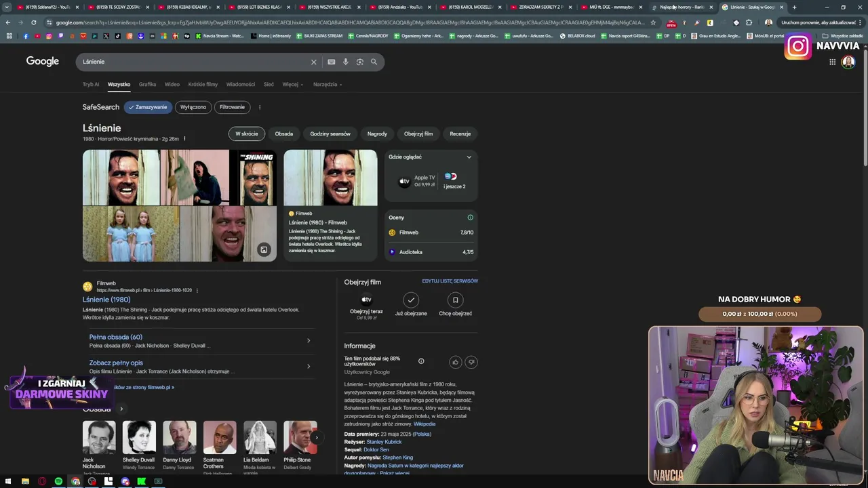Open the Audioteka rating 4,7/5 row
Image resolution: width=868 pixels, height=488 pixels.
[x=431, y=252]
